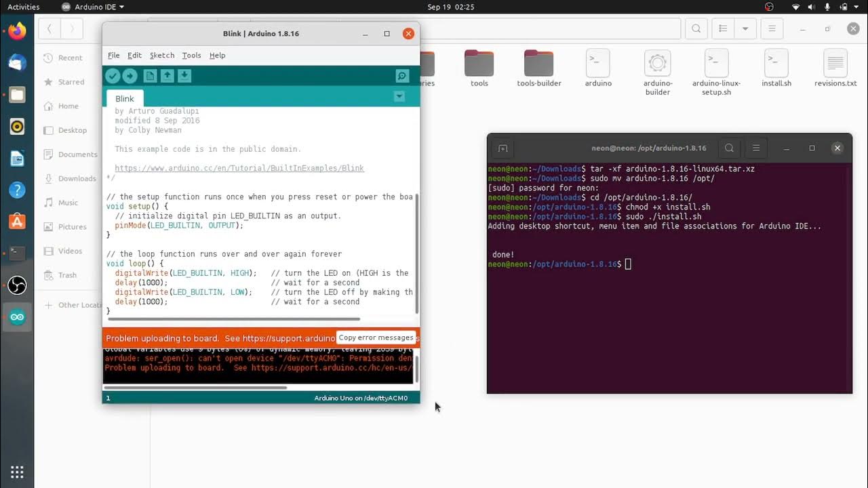Click the Copy error messages button
This screenshot has height=488, width=868.
tap(376, 338)
